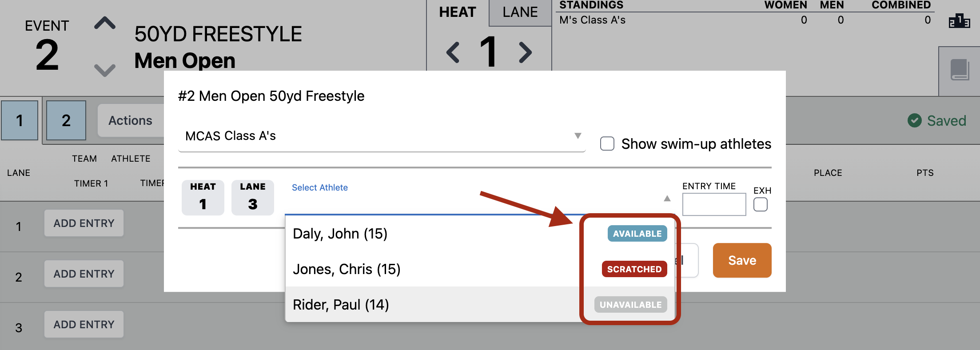Screen dimensions: 980x350
Task: Click ADD ENTRY for lane 1
Action: (x=84, y=223)
